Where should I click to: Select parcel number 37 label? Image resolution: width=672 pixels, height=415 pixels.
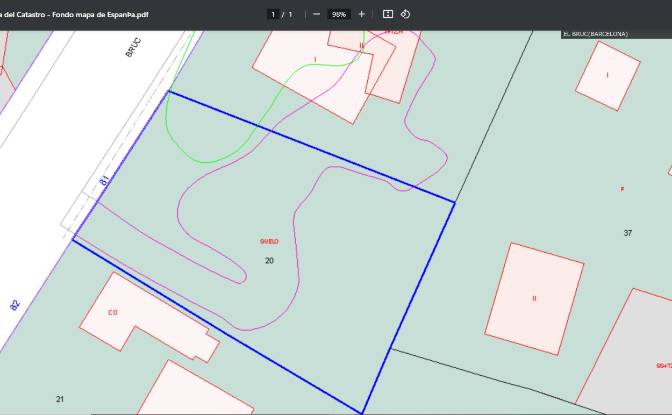628,233
